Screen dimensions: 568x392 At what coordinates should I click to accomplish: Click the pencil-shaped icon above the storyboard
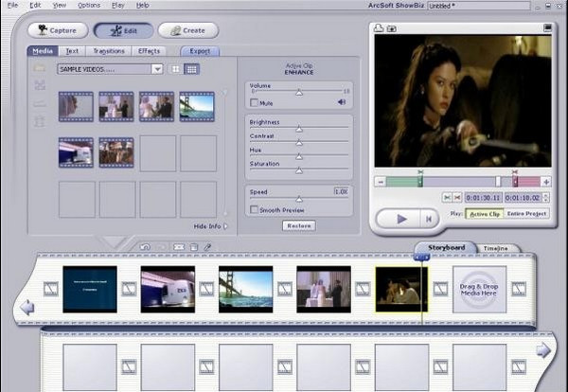(x=207, y=247)
